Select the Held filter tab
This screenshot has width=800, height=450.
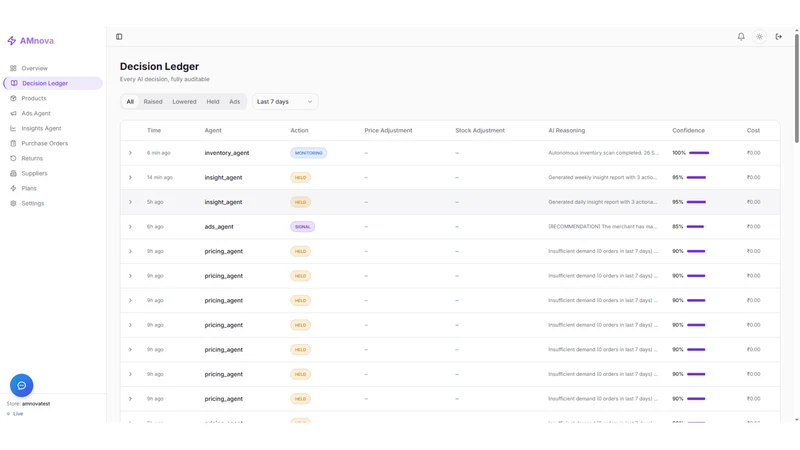(x=213, y=102)
